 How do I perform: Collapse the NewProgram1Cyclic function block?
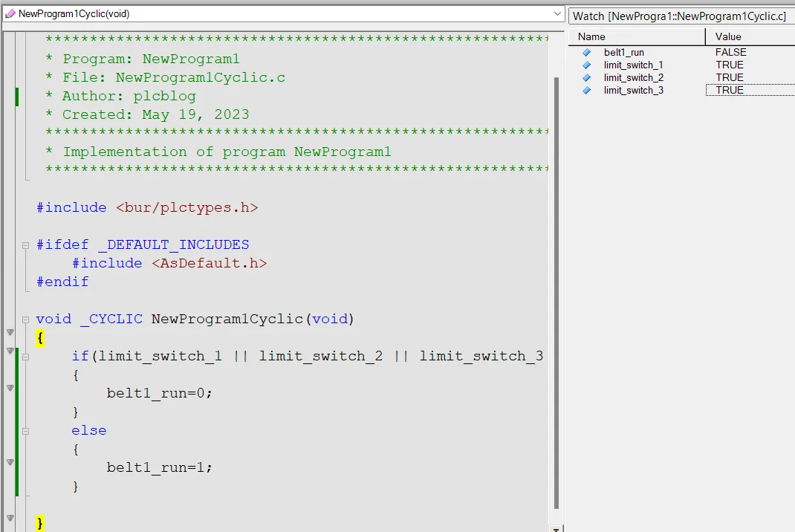26,320
